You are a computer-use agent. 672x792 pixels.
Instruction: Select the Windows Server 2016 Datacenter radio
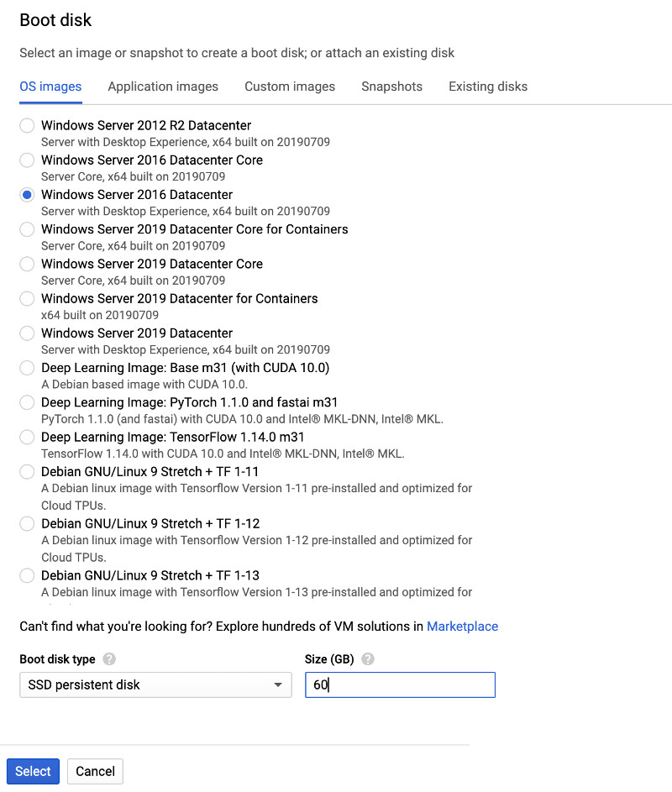pos(28,195)
